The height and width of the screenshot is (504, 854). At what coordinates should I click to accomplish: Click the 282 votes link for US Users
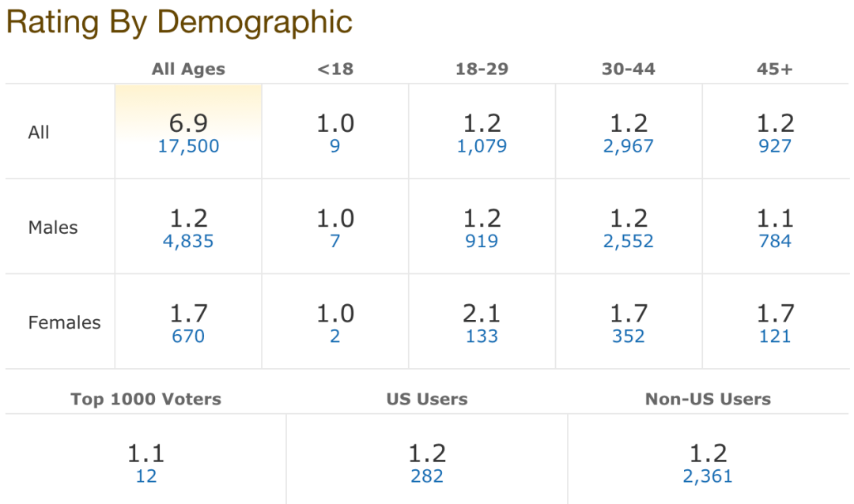427,476
